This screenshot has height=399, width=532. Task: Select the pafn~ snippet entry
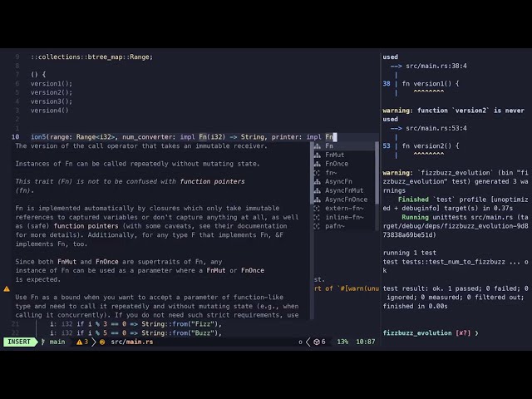pyautogui.click(x=343, y=226)
